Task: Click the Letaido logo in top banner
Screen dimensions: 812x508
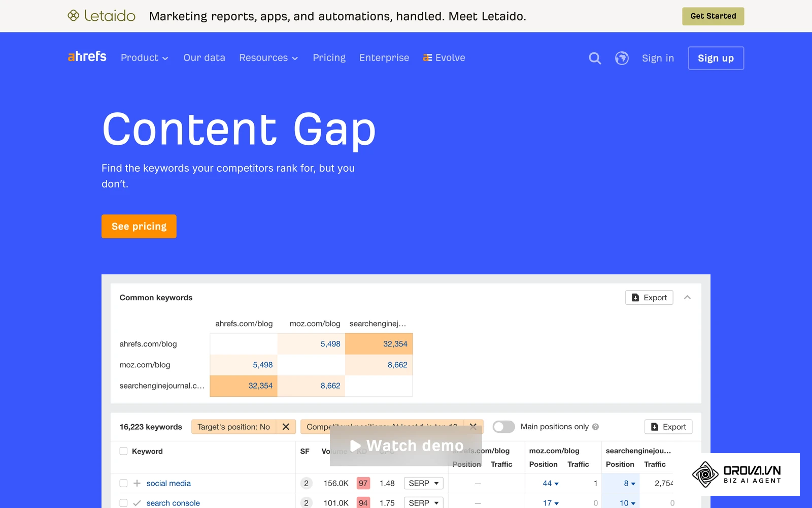Action: click(x=101, y=16)
